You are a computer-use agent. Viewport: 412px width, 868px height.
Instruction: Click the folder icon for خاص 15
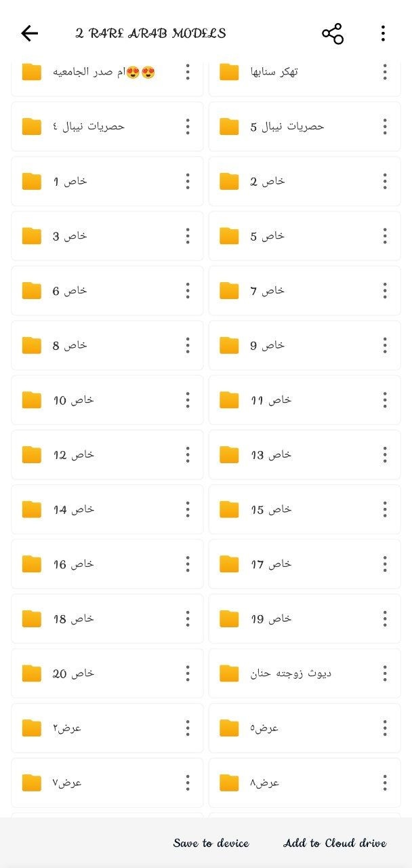[230, 509]
